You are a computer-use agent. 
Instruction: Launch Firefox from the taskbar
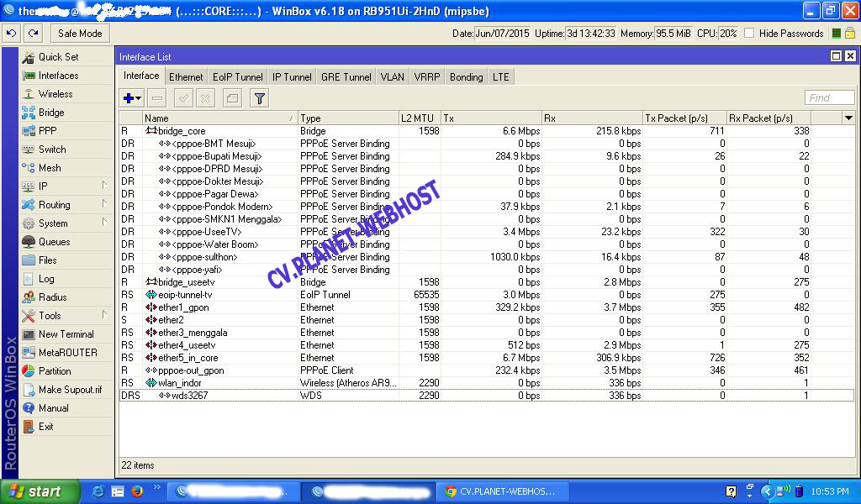point(137,491)
